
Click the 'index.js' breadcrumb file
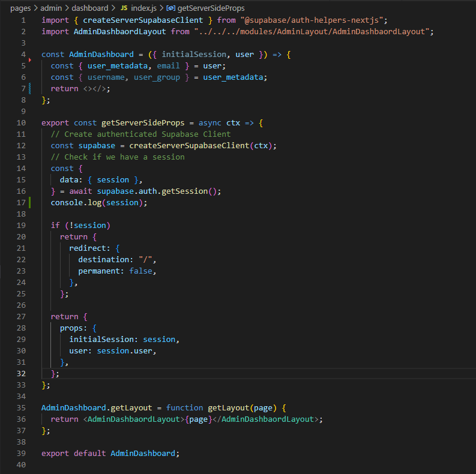(143, 8)
